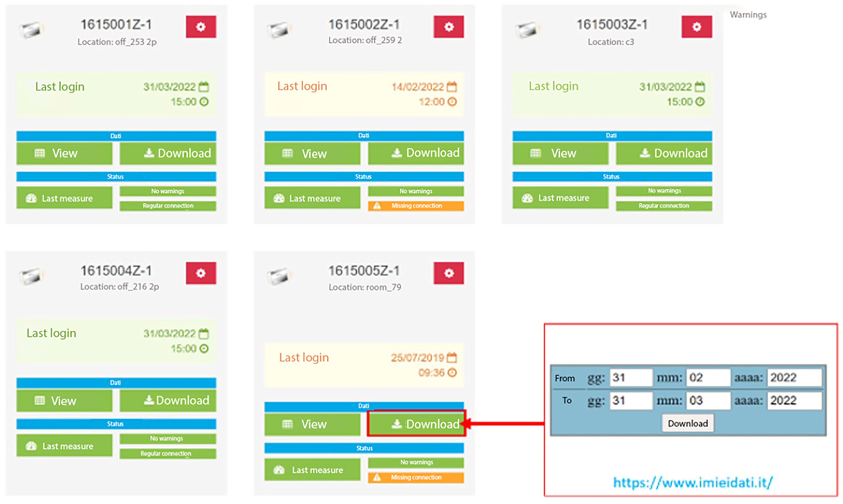
Task: Open settings gear for device 1615005Z-1
Action: tap(449, 273)
